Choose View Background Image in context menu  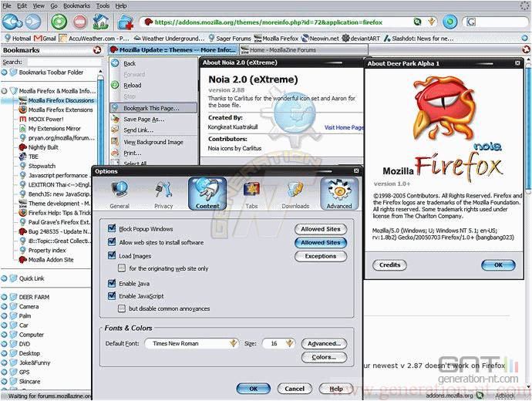(153, 142)
